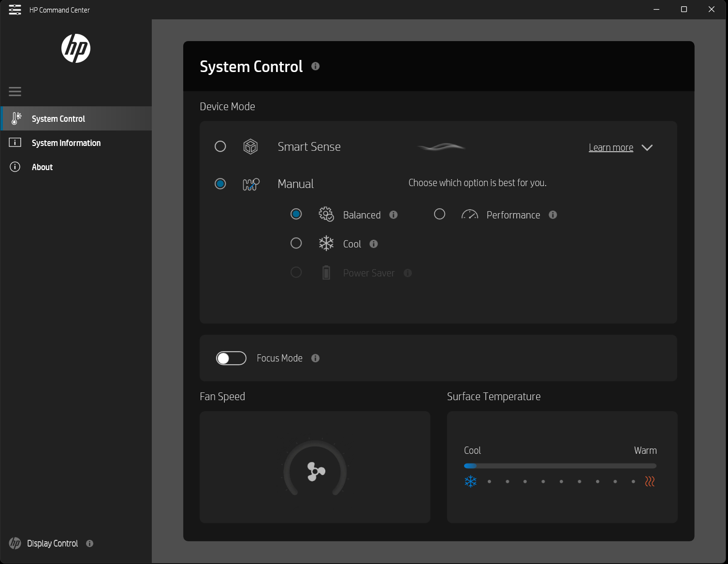Screen dimensions: 728x564
Task: Click the Smart Sense label text
Action: [x=309, y=146]
